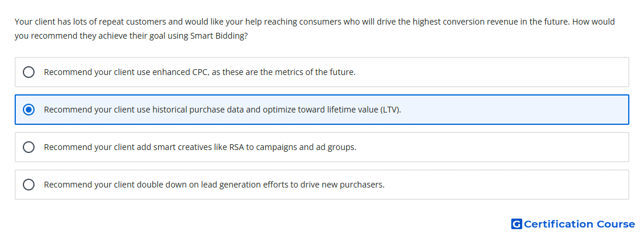Click 'campaigns and ad groups' phrase
The height and width of the screenshot is (235, 644).
pyautogui.click(x=306, y=147)
